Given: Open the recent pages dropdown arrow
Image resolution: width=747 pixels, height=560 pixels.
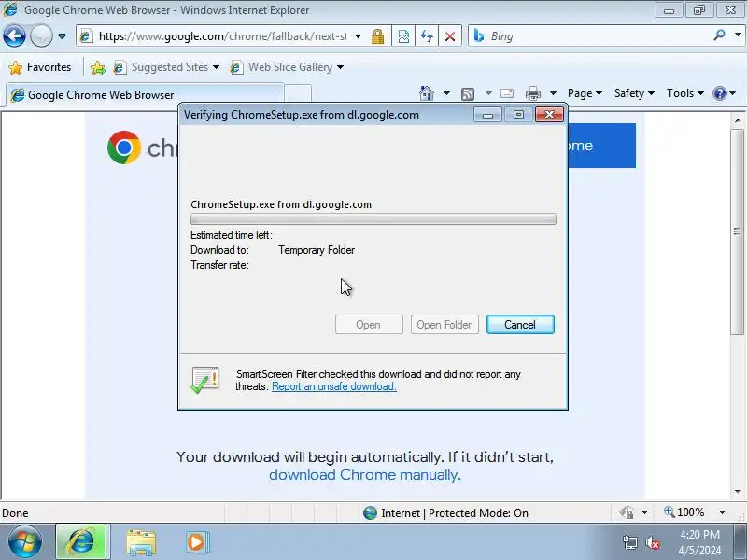Looking at the screenshot, I should 62,36.
